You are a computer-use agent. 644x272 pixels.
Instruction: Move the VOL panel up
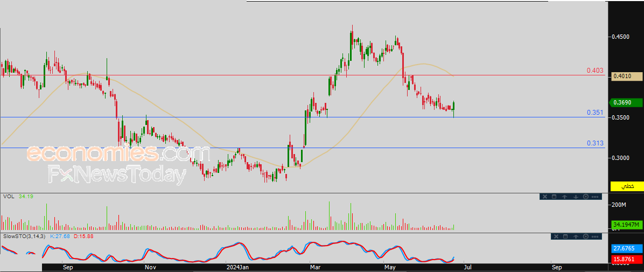coord(564,197)
